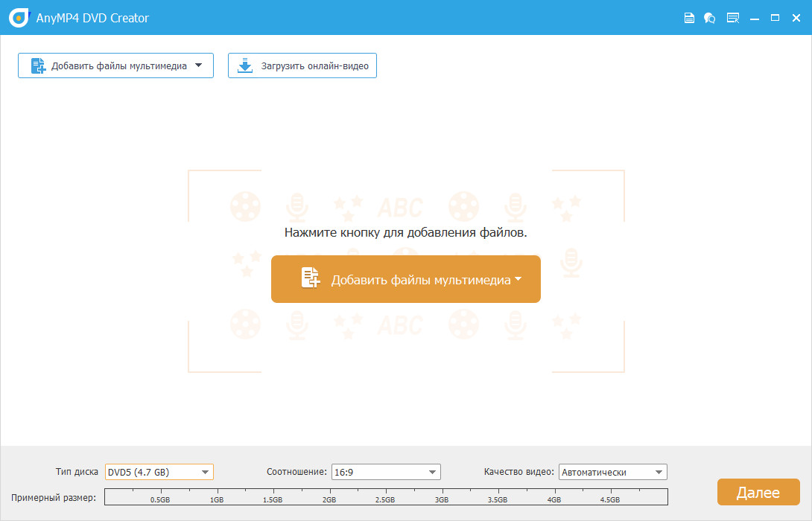Open the feedback chat bubble icon
The height and width of the screenshot is (521, 812).
(709, 18)
